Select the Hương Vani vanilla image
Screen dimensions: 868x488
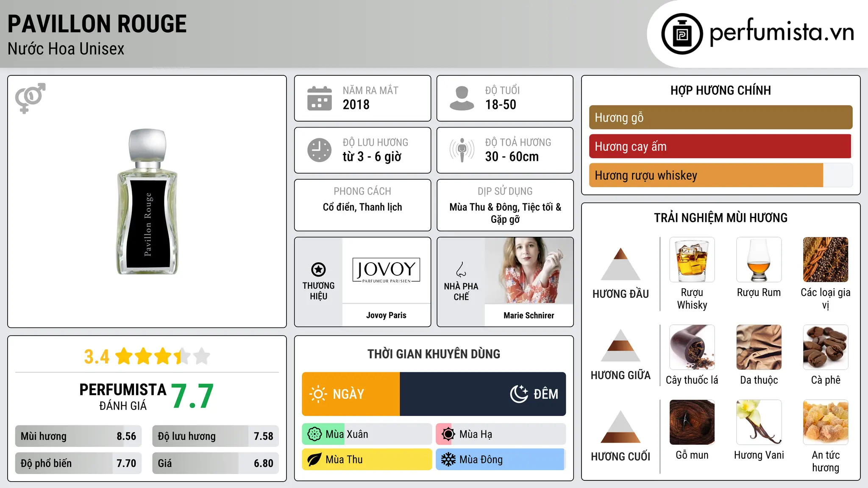[x=759, y=422]
